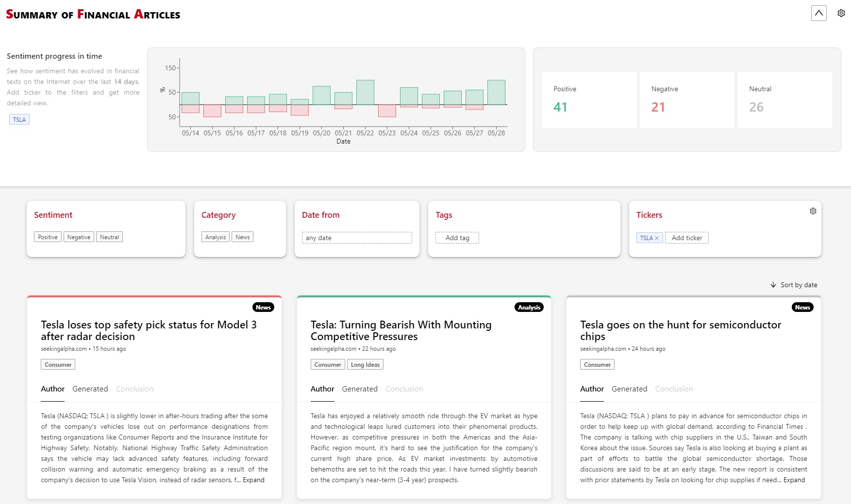Click 'seekingalpha.com • 22 hours ago' source line

point(353,349)
